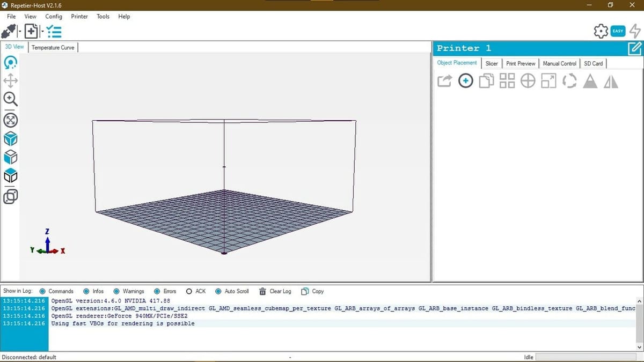Click the Clear Log button
The width and height of the screenshot is (644, 362).
tap(275, 291)
